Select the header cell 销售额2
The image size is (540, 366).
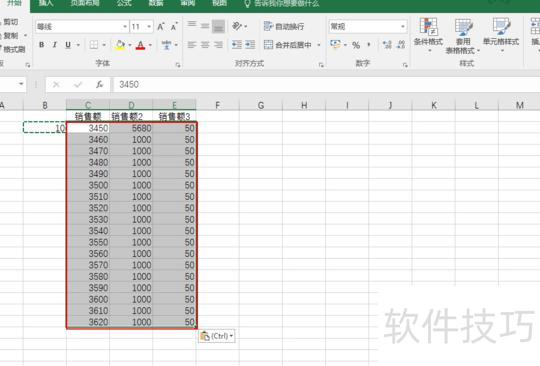point(131,117)
